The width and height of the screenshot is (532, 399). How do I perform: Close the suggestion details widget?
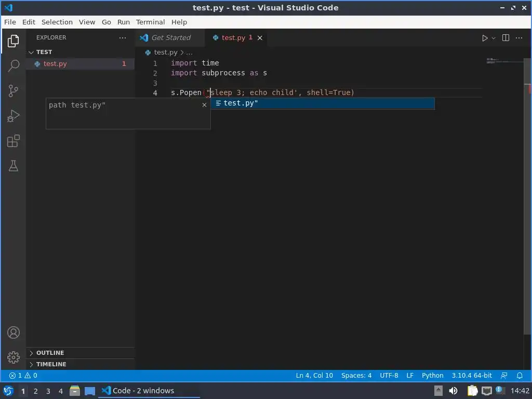coord(204,105)
